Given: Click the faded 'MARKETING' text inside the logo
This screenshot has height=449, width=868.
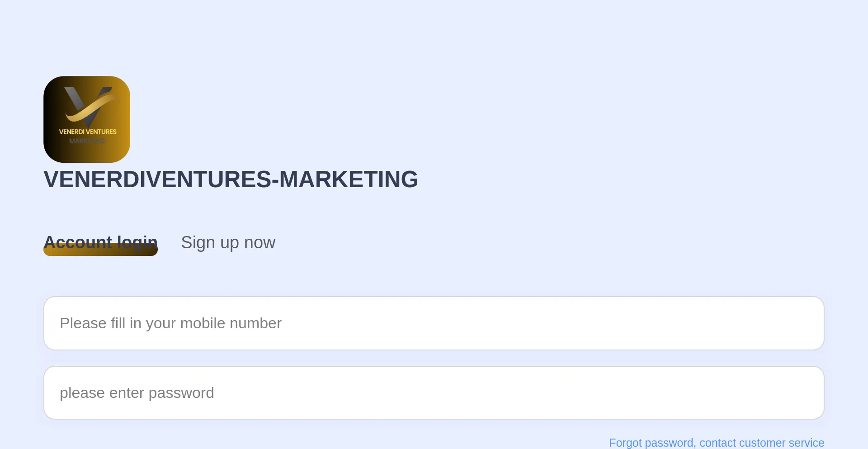Looking at the screenshot, I should click(x=87, y=141).
